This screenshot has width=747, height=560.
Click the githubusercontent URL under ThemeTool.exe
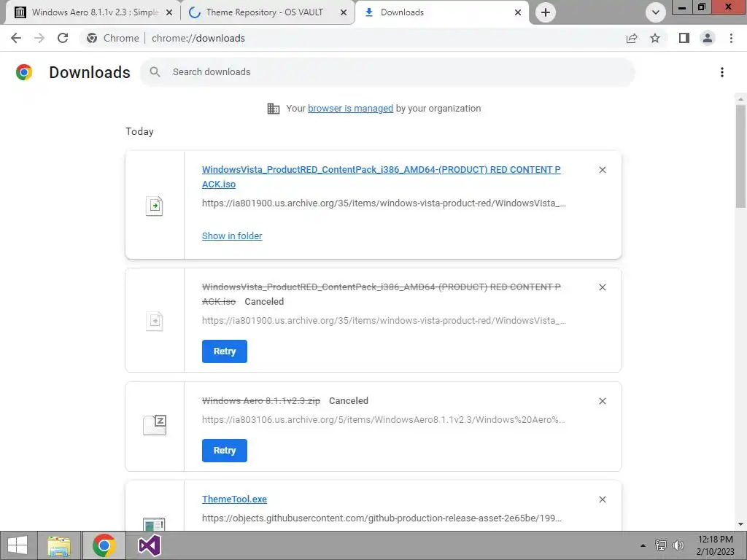(x=382, y=518)
